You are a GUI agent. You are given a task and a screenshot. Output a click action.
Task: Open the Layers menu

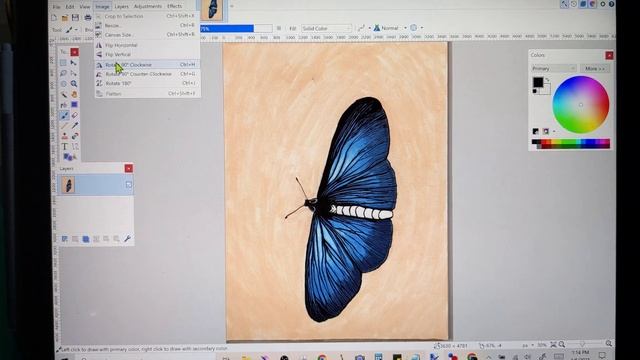(121, 7)
